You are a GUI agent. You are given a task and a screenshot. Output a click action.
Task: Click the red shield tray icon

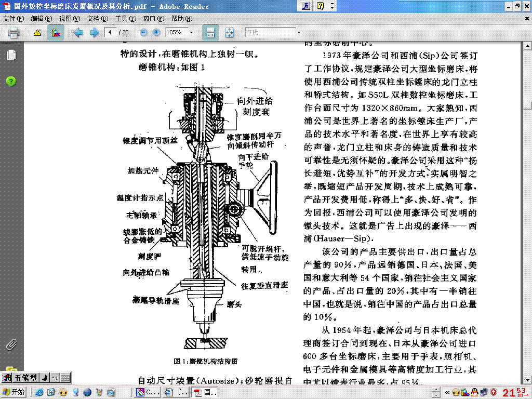(494, 392)
